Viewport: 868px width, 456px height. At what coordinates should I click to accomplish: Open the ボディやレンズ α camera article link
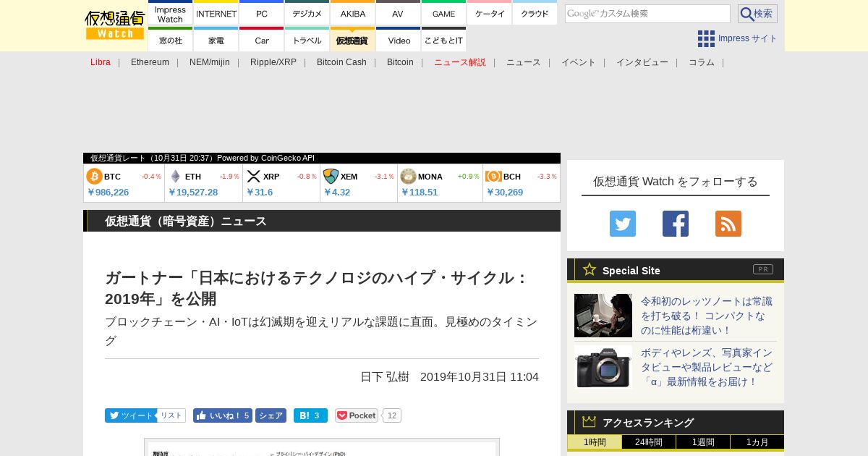[707, 367]
